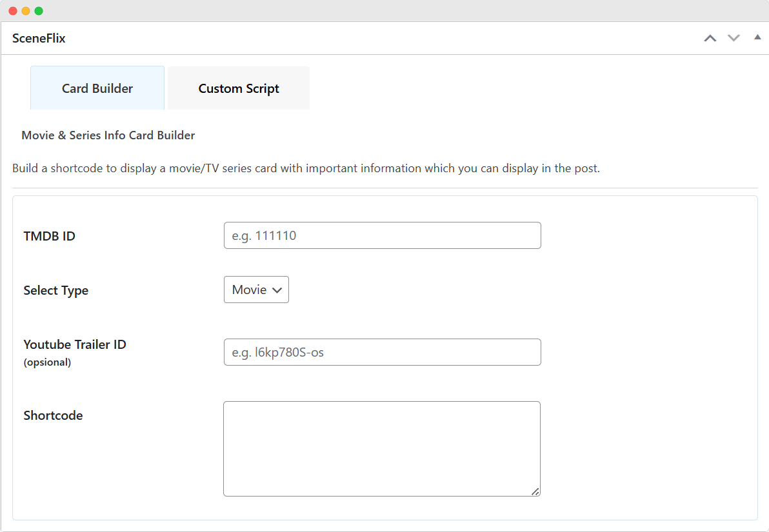Click the 'Shortcode' label
The image size is (769, 532).
coord(53,415)
